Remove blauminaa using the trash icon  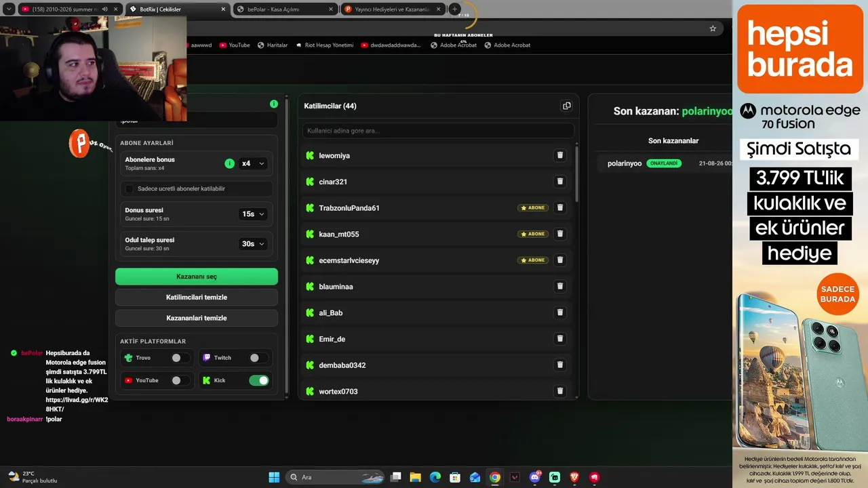point(560,286)
